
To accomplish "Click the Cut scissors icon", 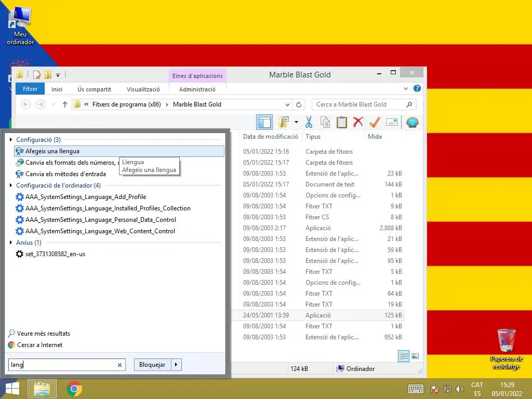I will click(x=309, y=122).
